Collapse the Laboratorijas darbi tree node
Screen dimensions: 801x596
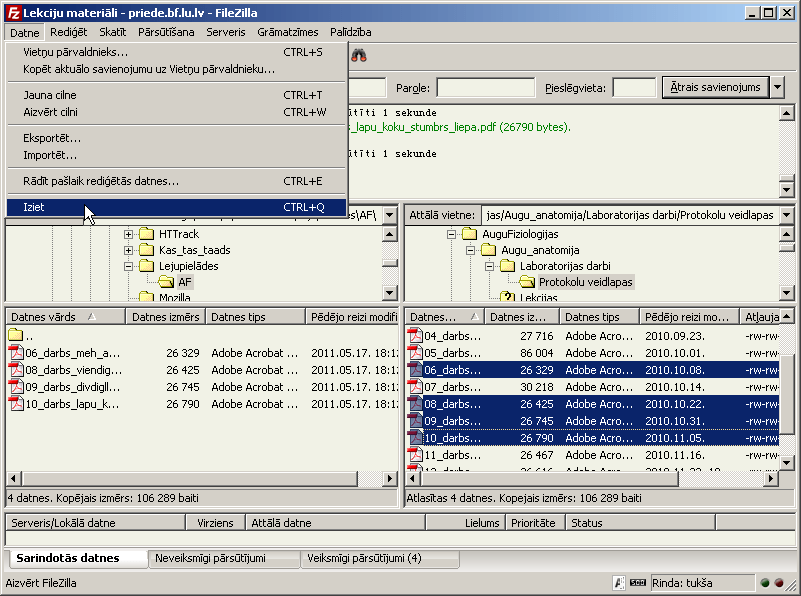tap(489, 266)
